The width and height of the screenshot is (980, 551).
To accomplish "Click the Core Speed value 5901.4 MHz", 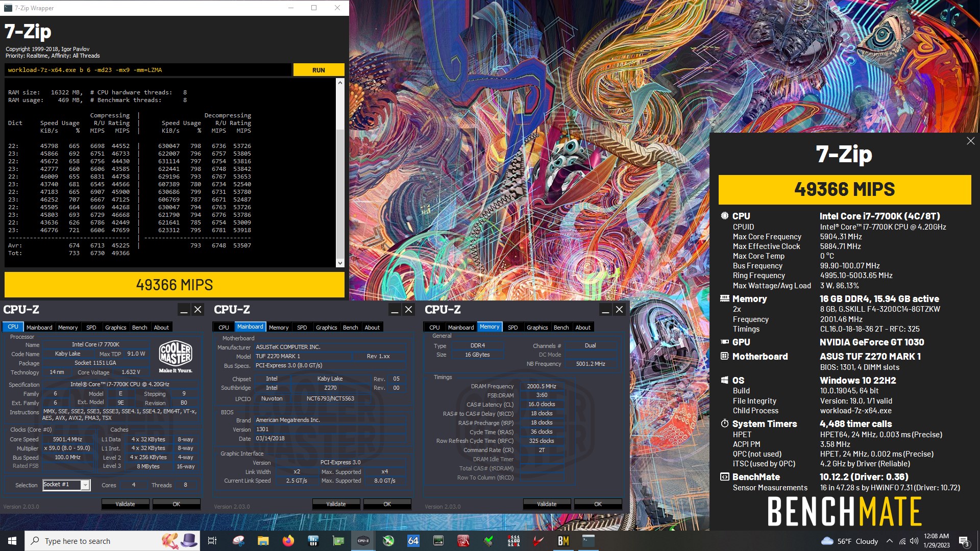I will (x=67, y=439).
